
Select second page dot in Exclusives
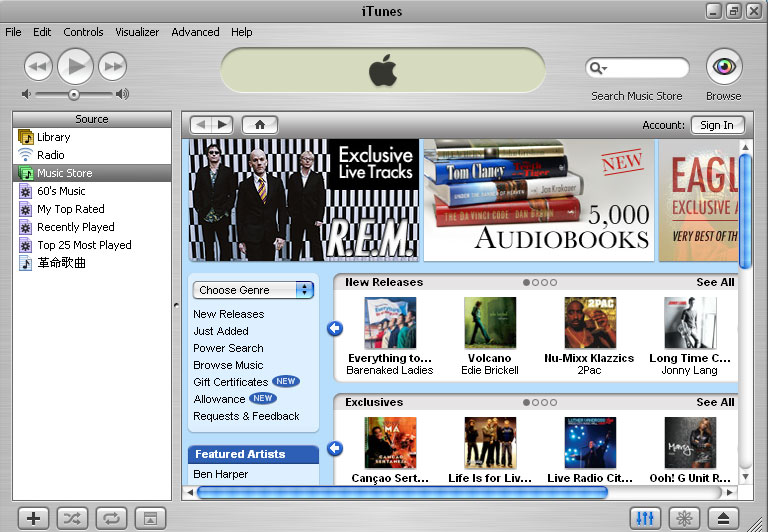tap(535, 403)
